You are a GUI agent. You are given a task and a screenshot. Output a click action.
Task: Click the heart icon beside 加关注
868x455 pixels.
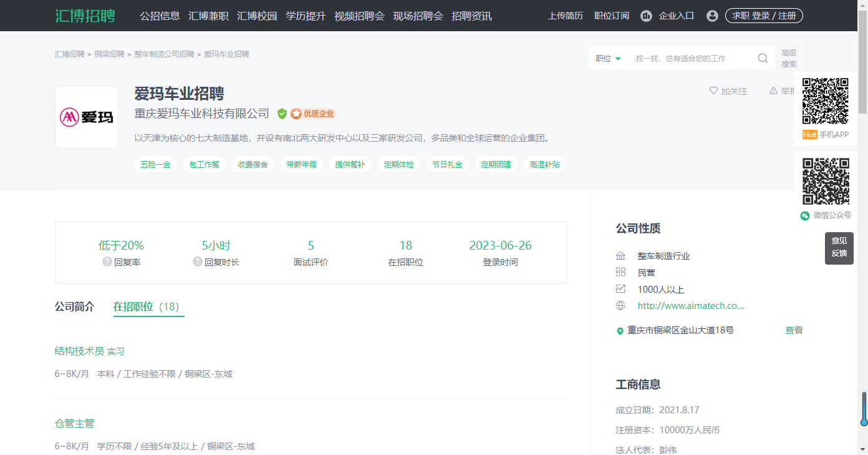pos(713,91)
